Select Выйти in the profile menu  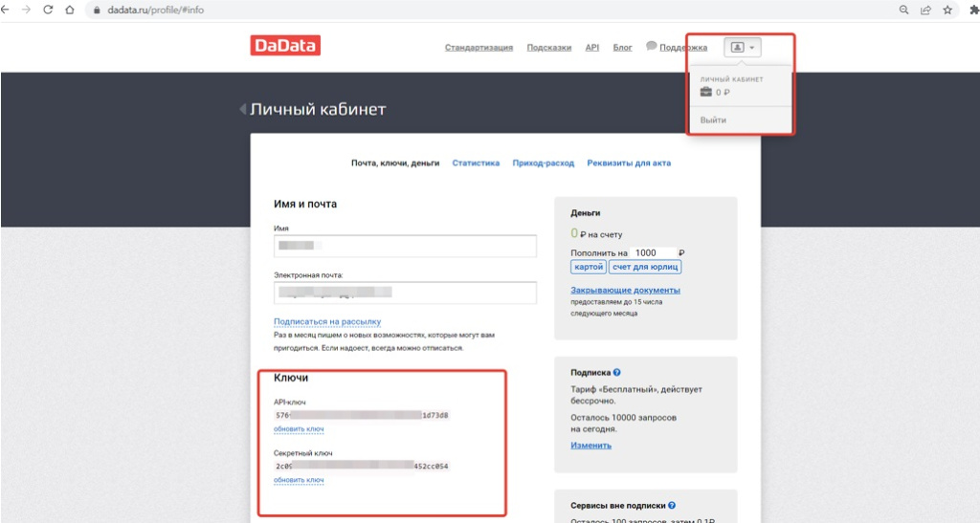point(713,120)
